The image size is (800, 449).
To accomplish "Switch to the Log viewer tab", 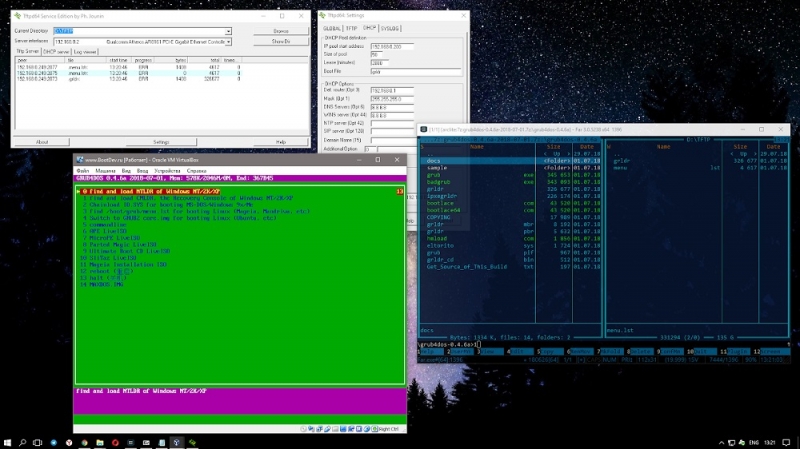I will [x=85, y=52].
